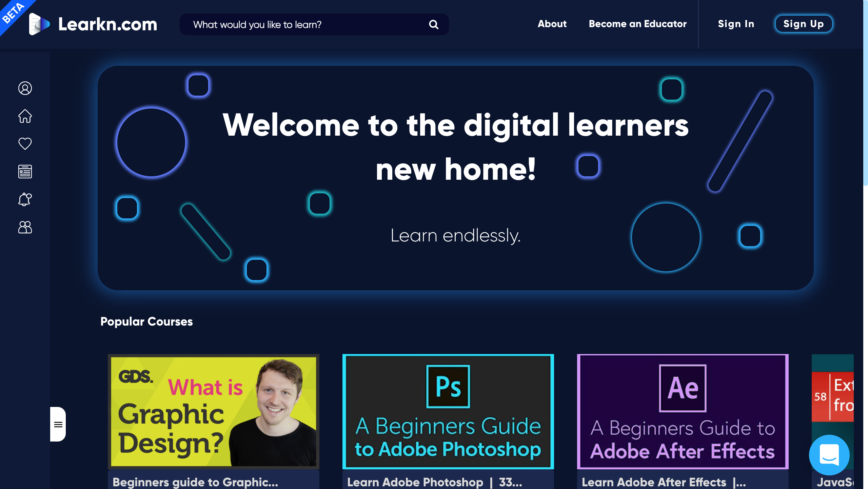Screen dimensions: 868x489
Task: Open the community people icon
Action: click(25, 227)
